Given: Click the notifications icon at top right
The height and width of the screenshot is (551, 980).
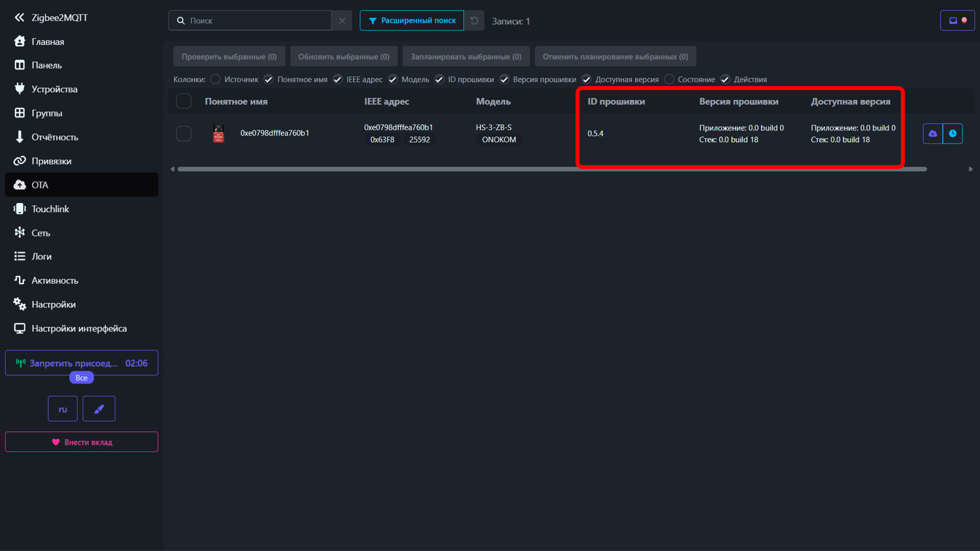Looking at the screenshot, I should (x=957, y=21).
